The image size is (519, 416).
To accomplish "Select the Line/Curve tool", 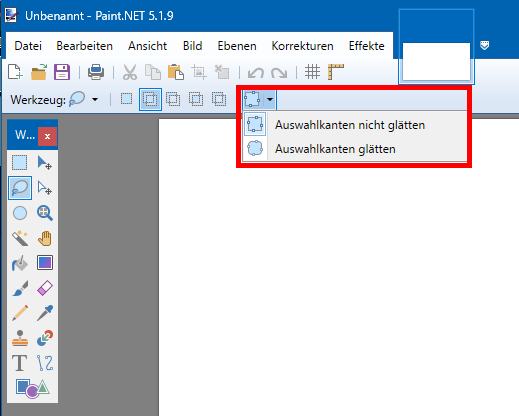I will point(45,363).
